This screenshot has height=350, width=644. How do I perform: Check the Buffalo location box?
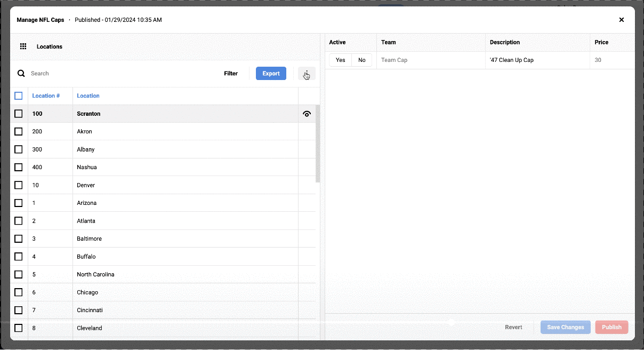(19, 257)
